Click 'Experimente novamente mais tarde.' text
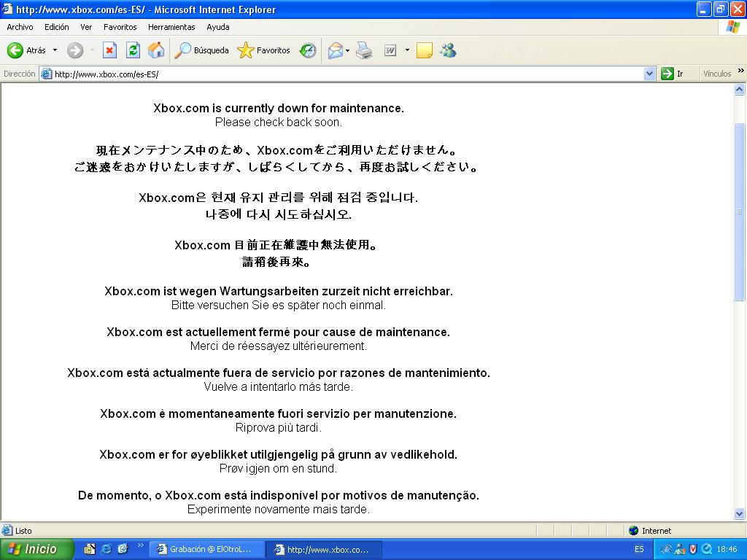 point(278,510)
